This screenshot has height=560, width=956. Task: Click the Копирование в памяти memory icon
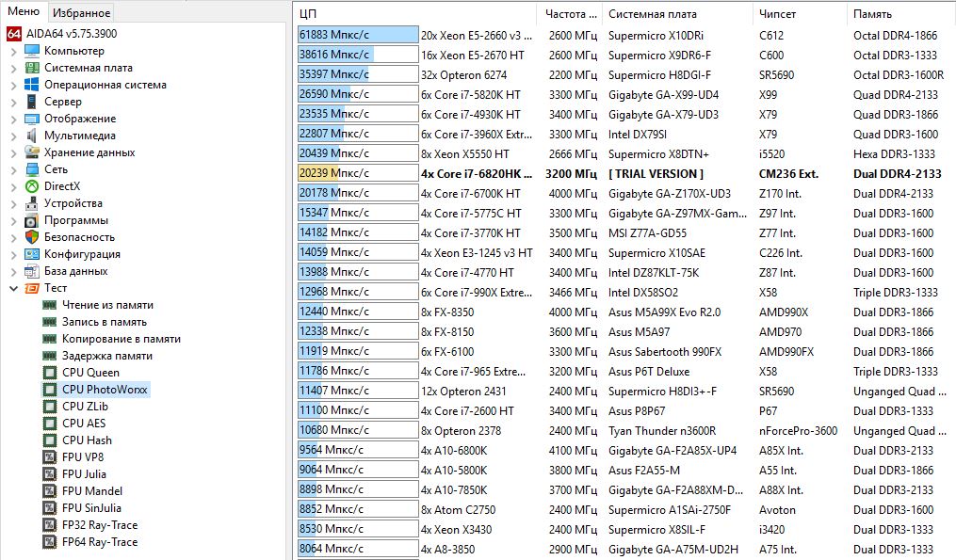49,339
